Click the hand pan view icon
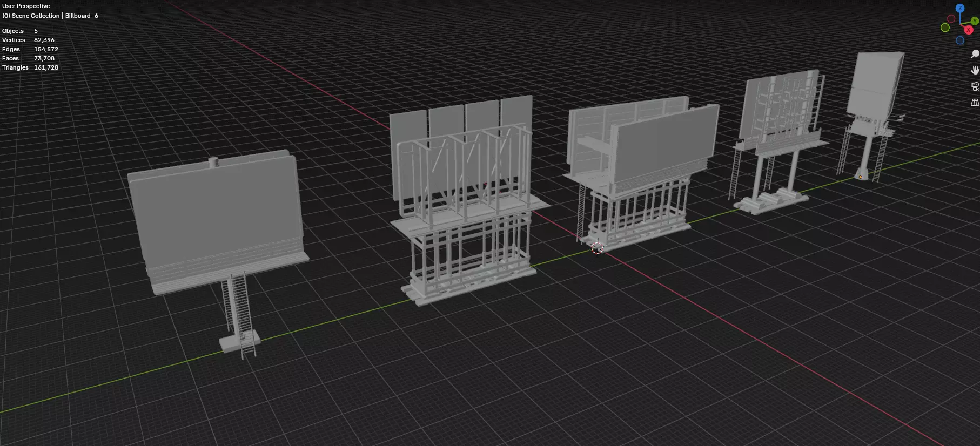The image size is (980, 446). pos(975,70)
